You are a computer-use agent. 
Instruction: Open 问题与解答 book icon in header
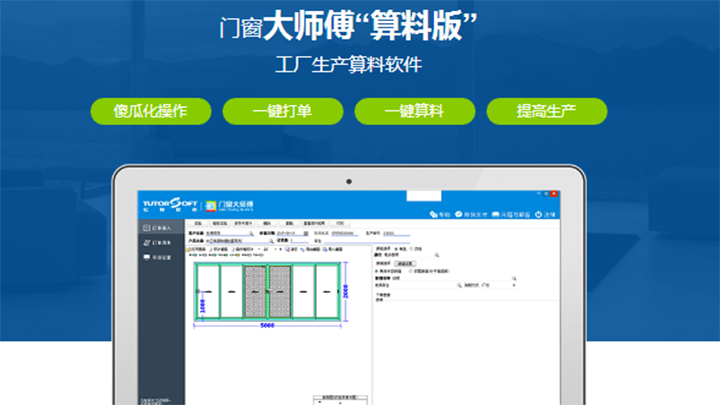[495, 214]
